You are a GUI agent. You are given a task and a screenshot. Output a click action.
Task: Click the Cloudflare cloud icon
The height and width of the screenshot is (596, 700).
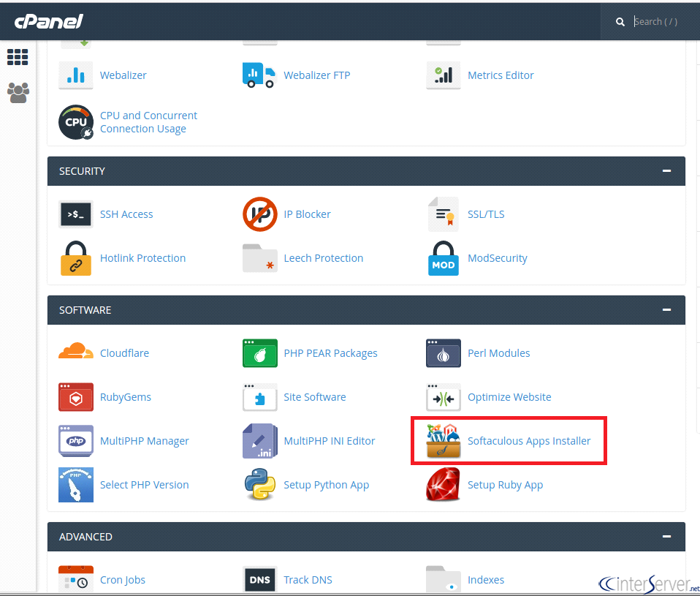tap(76, 352)
